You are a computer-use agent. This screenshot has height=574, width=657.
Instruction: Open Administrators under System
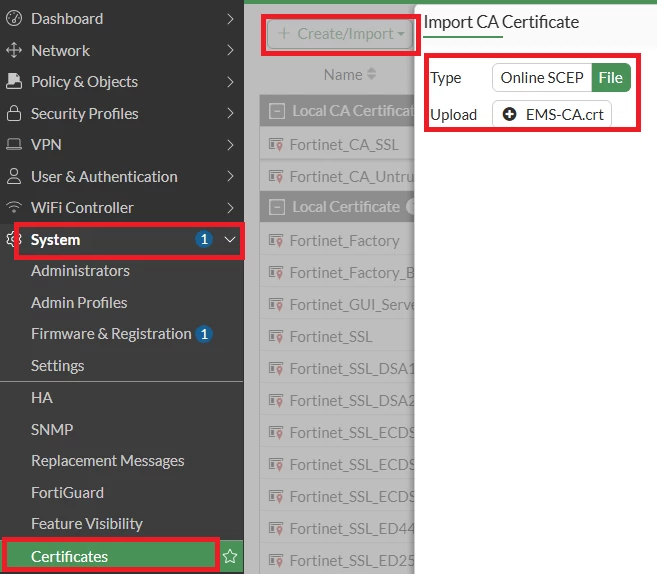coord(80,271)
